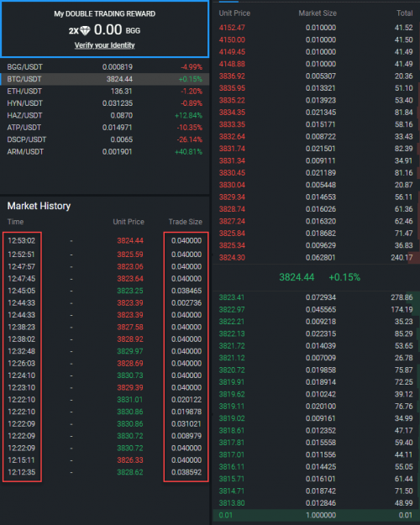Pick the ARM/USDT pair row
The image size is (420, 525).
coord(104,152)
